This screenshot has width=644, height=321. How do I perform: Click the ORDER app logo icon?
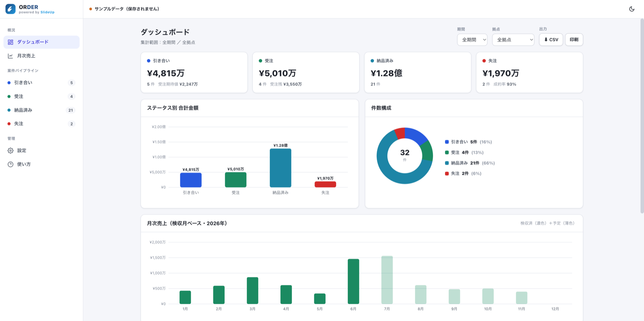(10, 9)
